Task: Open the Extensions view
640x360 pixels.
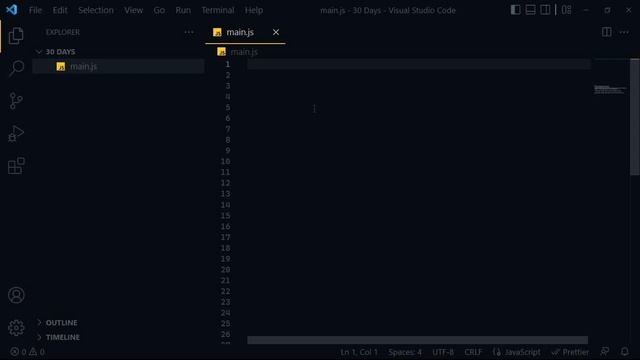Action: pyautogui.click(x=16, y=166)
